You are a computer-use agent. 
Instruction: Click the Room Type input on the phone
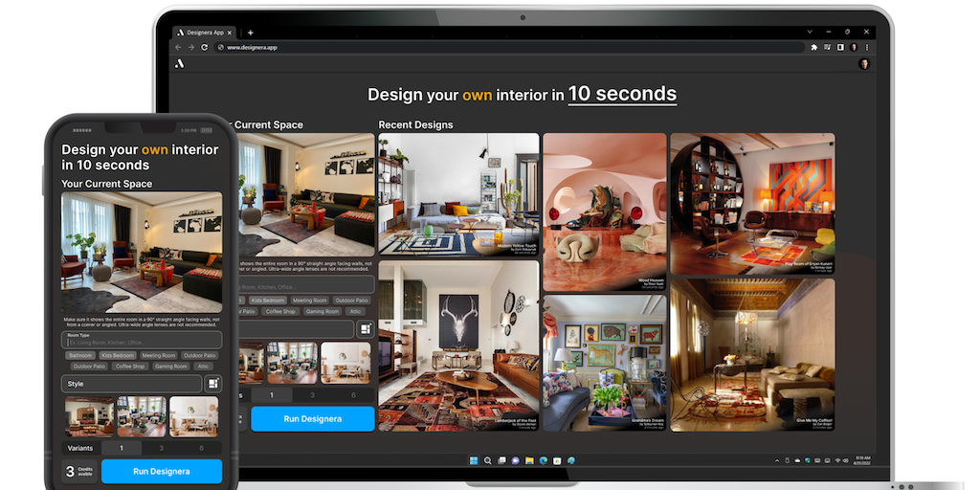[142, 340]
